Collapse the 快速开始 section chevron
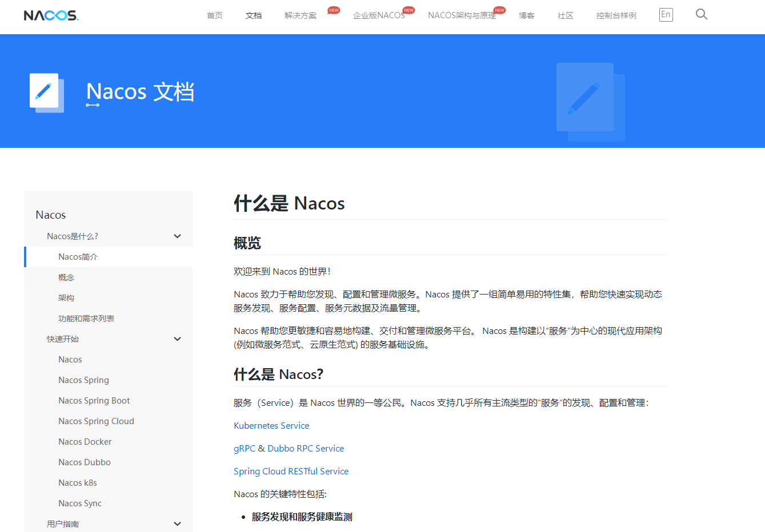This screenshot has width=765, height=532. point(177,339)
